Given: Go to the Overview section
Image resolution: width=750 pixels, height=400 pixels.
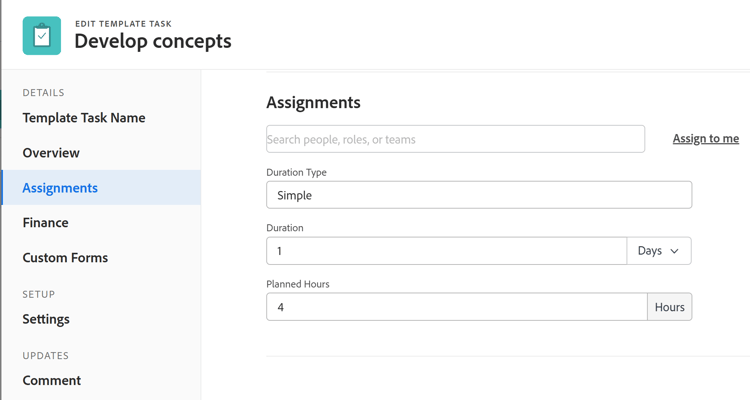Looking at the screenshot, I should point(51,153).
